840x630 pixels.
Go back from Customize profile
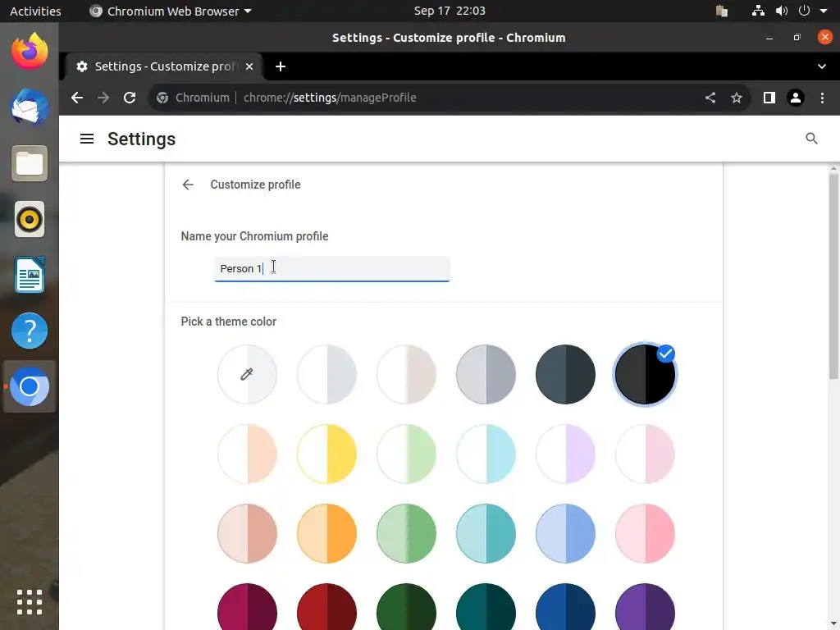click(x=188, y=185)
